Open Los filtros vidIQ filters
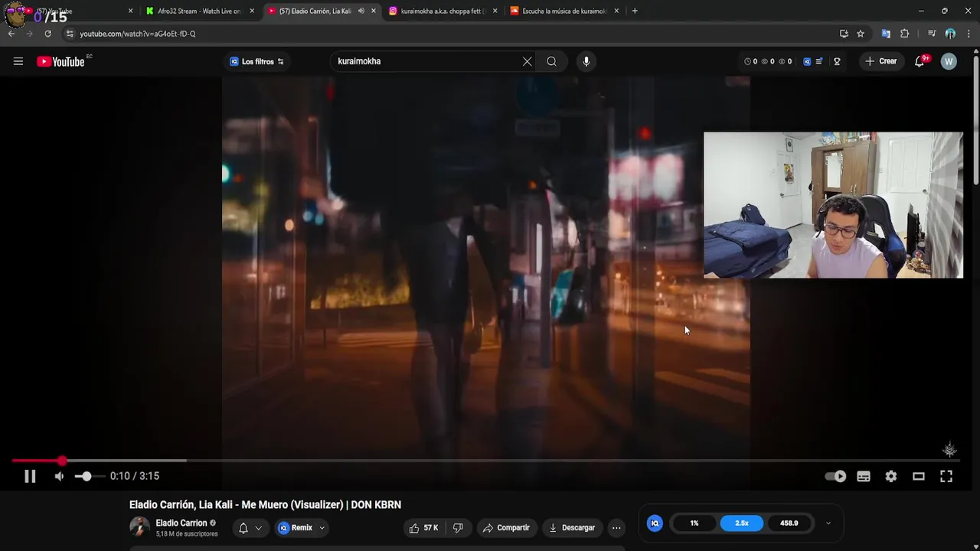Viewport: 980px width, 551px height. click(x=257, y=61)
